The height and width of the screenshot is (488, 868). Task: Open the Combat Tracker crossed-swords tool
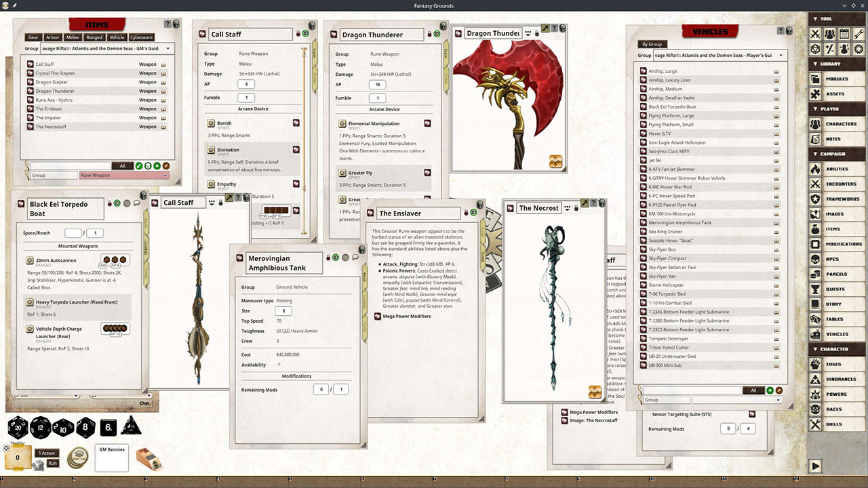tap(816, 34)
